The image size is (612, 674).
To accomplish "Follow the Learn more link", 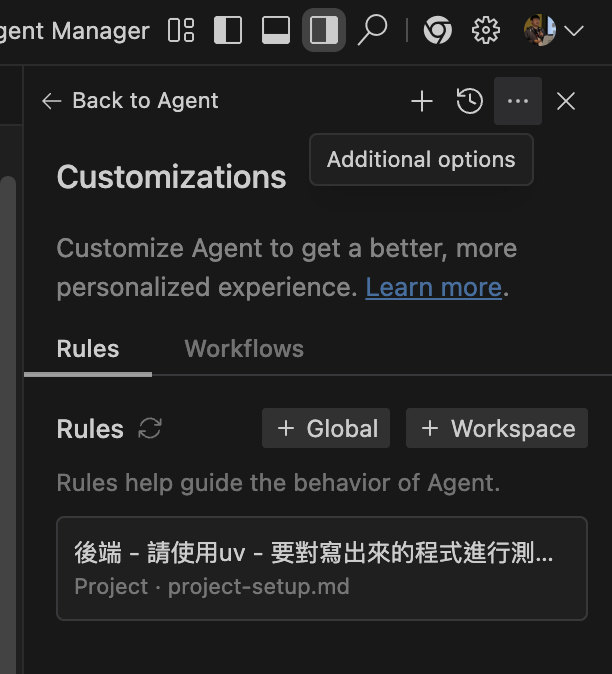I will pyautogui.click(x=433, y=288).
